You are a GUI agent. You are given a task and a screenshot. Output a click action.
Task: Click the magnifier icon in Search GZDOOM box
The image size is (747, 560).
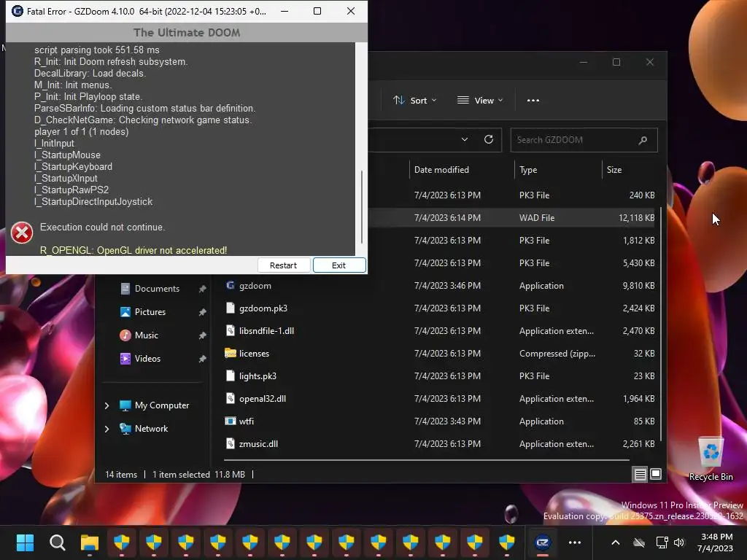643,140
